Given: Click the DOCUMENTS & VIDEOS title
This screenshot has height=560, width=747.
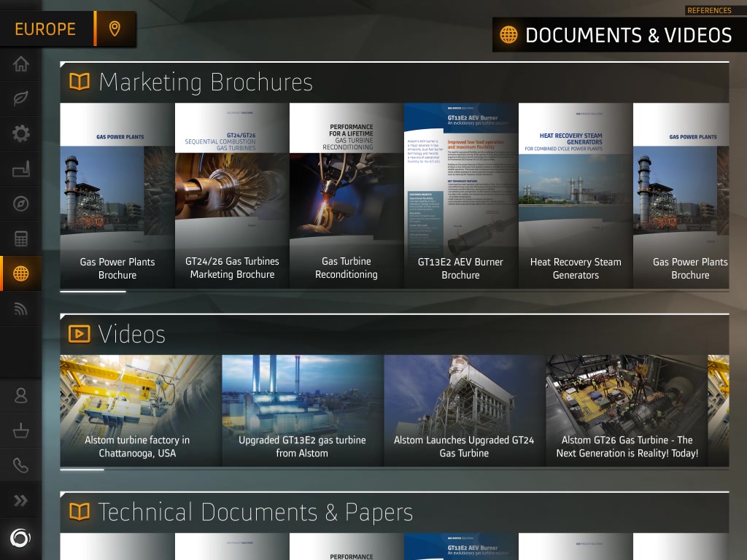Looking at the screenshot, I should click(628, 35).
